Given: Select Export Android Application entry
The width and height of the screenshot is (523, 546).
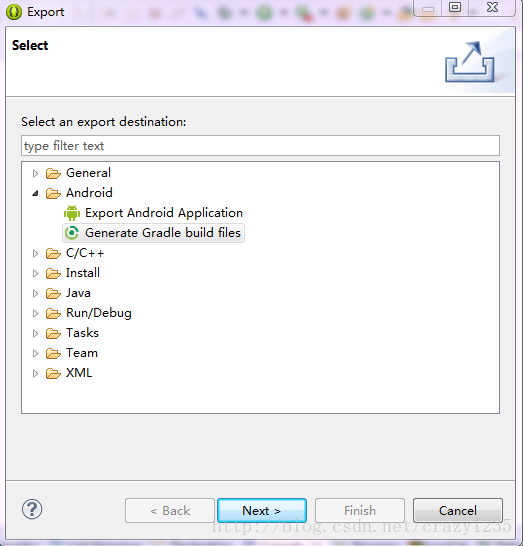Looking at the screenshot, I should (164, 213).
